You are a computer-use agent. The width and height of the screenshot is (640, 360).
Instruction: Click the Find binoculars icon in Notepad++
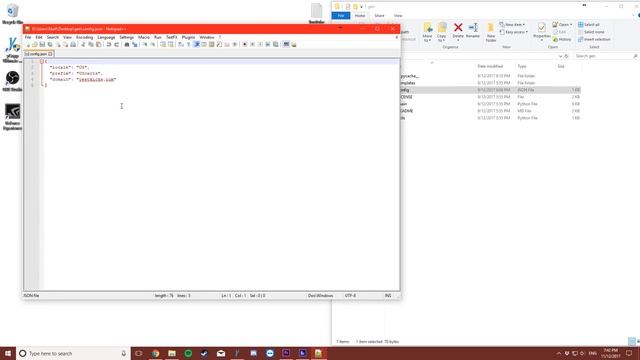127,44
